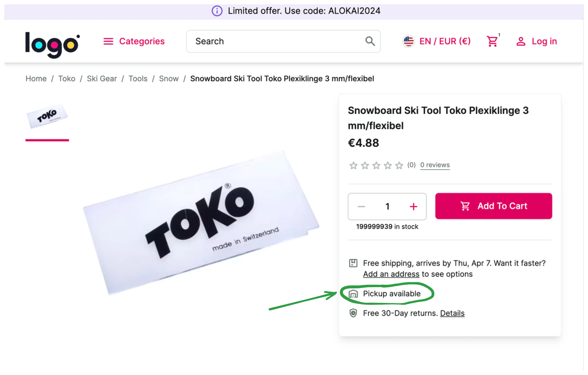The image size is (588, 375).
Task: Focus the Search input field
Action: pos(276,41)
